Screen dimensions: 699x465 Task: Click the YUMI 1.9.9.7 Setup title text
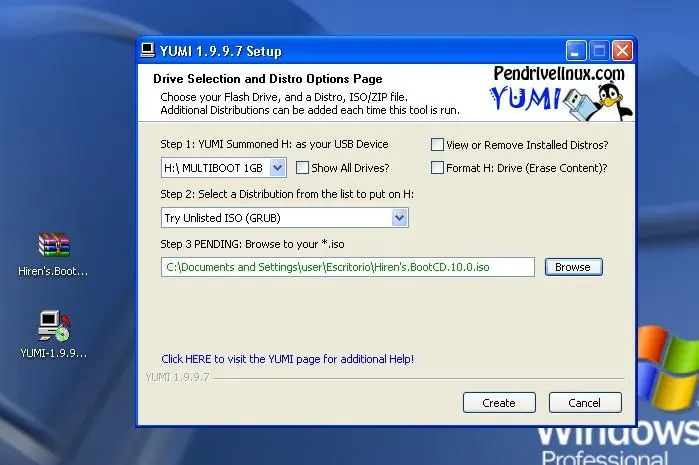tap(221, 51)
